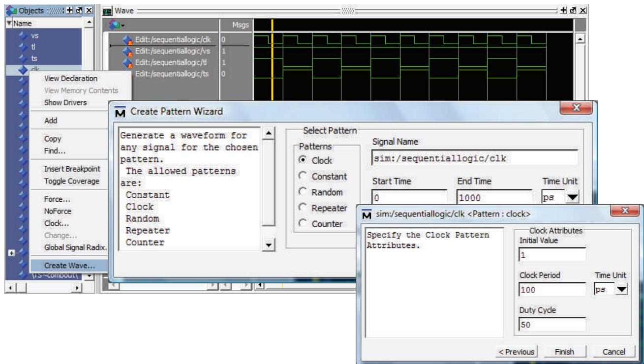This screenshot has height=364, width=644.
Task: Choose Clock... from context menu
Action: [x=57, y=223]
